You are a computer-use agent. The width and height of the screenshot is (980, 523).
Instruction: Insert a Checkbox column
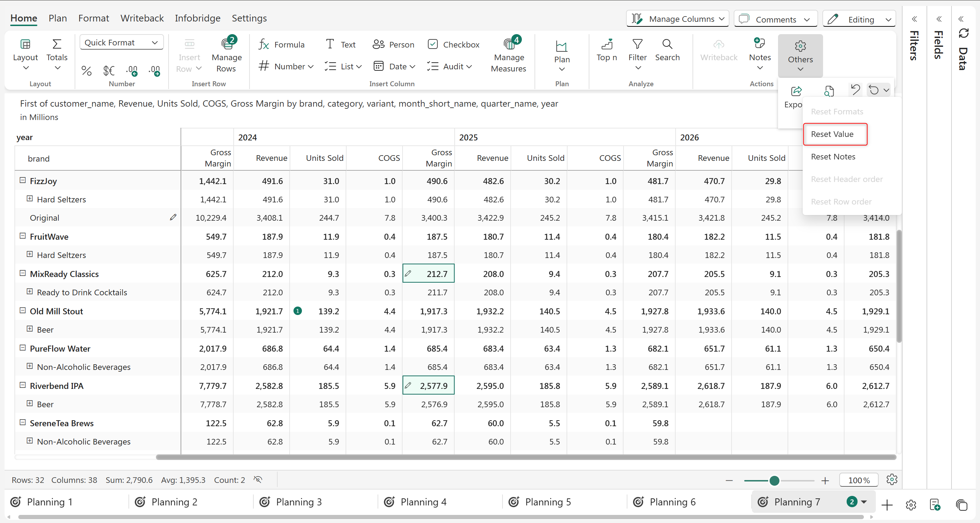[453, 45]
